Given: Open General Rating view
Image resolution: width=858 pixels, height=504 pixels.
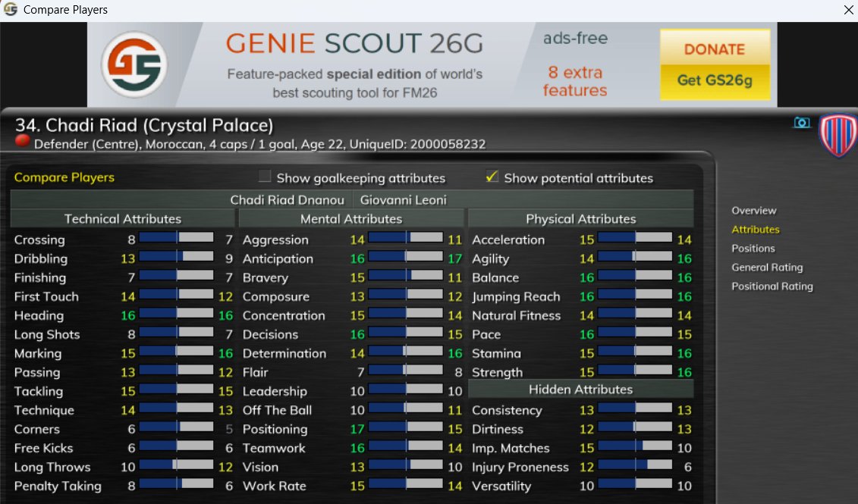Looking at the screenshot, I should click(767, 268).
